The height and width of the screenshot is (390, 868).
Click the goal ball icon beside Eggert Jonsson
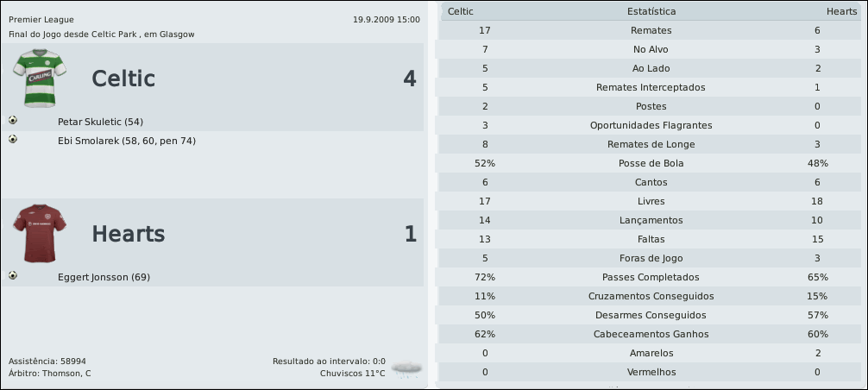coord(13,276)
